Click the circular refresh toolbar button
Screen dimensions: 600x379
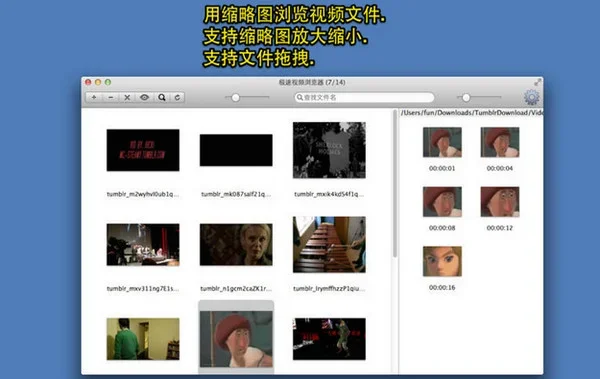pos(177,97)
